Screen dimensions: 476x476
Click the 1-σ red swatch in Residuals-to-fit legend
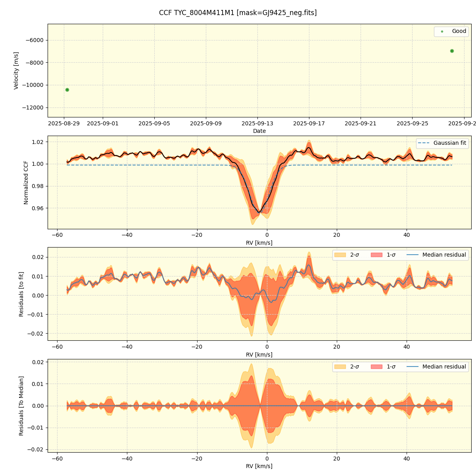377,255
